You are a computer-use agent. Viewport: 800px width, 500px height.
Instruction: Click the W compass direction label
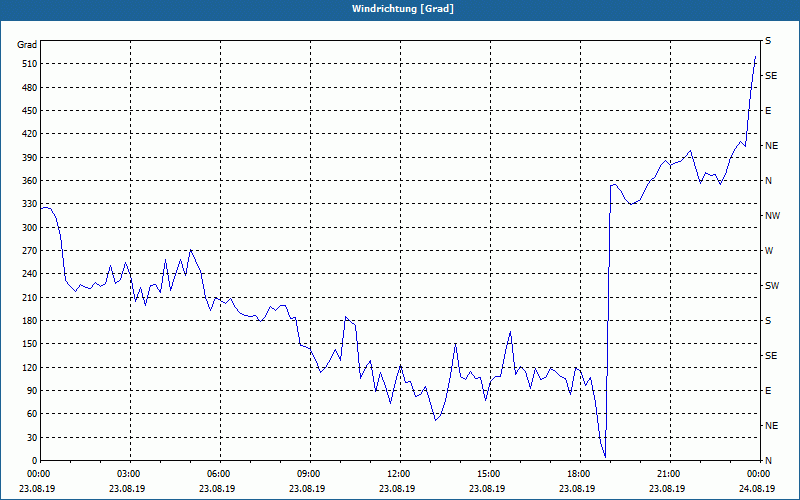coord(769,251)
